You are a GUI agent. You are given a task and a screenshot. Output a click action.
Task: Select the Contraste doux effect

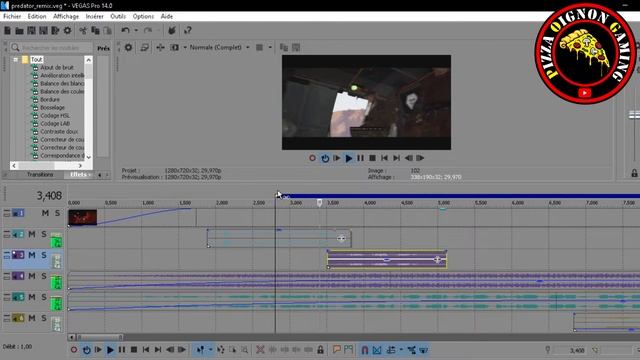(x=59, y=131)
